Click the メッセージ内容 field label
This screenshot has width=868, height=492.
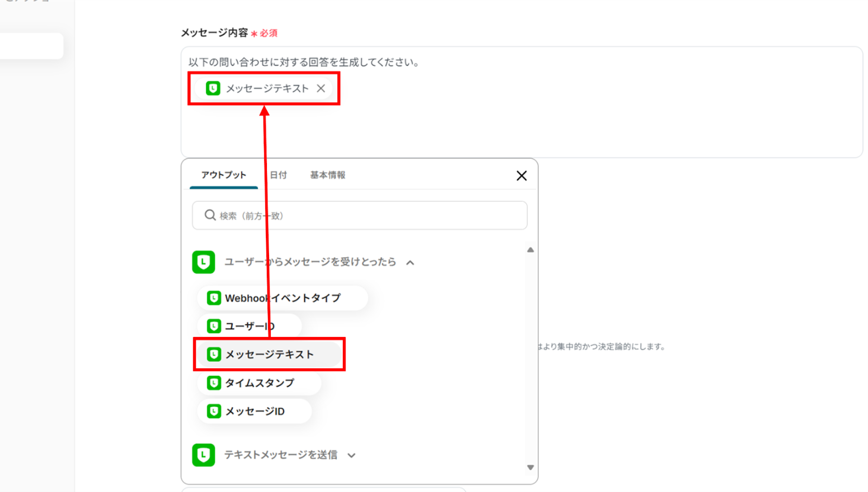(214, 33)
